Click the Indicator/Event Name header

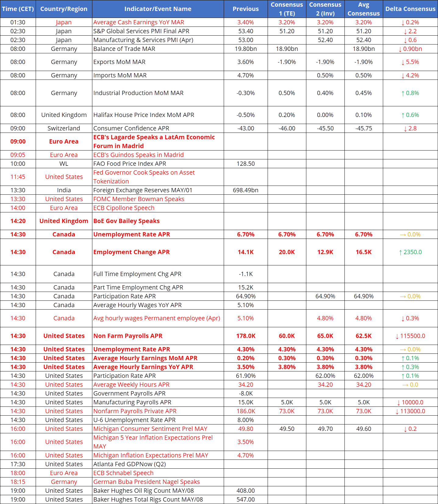pyautogui.click(x=158, y=9)
